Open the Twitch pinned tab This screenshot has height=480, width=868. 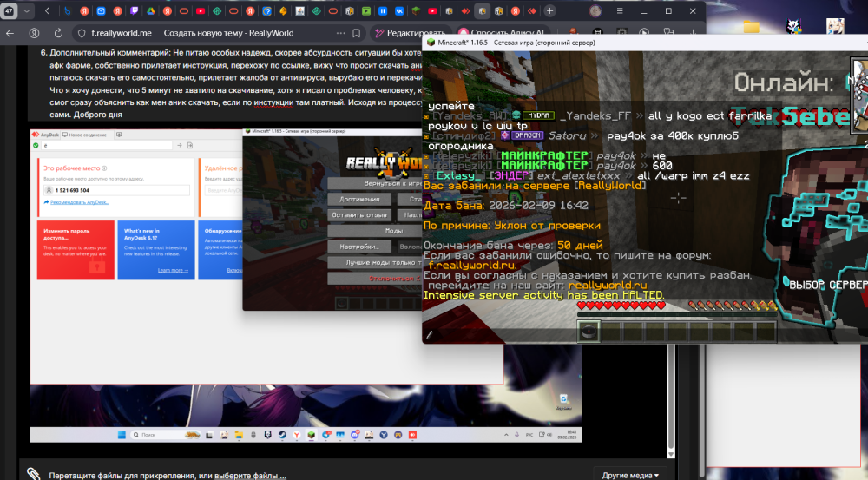tap(134, 11)
